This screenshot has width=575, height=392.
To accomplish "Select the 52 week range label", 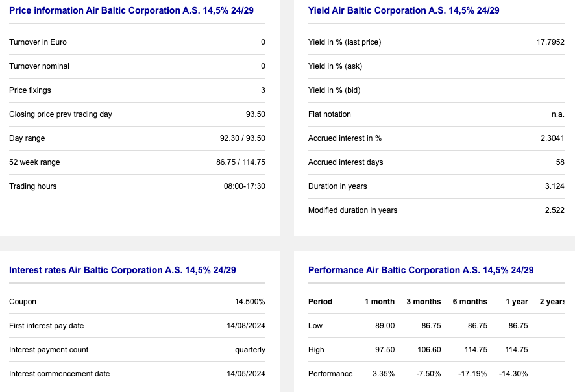I will pyautogui.click(x=34, y=162).
